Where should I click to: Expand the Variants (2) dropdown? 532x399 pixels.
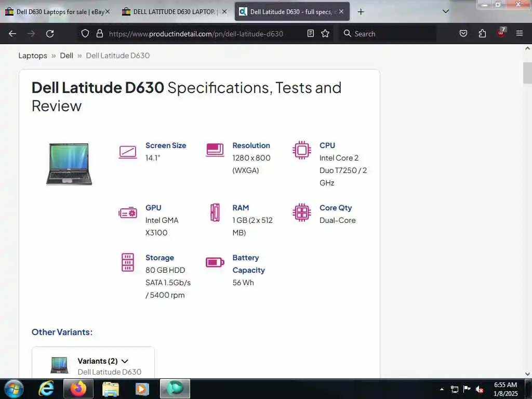pyautogui.click(x=103, y=361)
